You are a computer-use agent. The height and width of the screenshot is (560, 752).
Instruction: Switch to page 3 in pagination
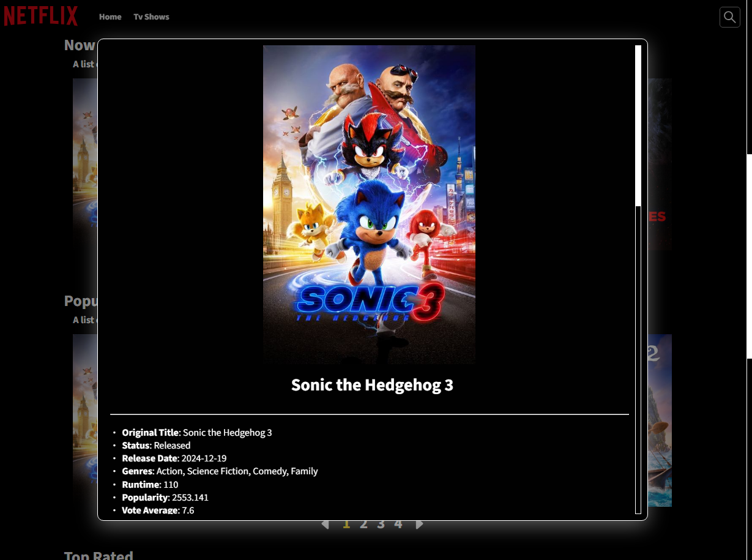[381, 525]
